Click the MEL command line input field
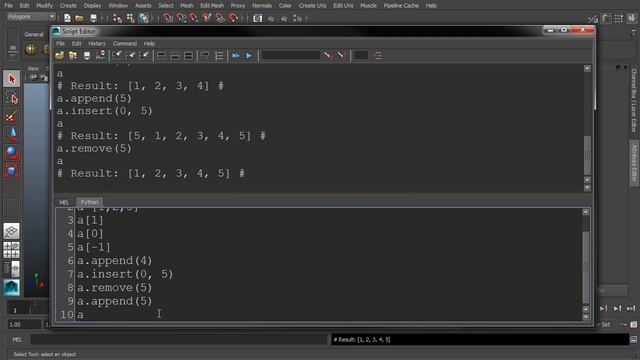The height and width of the screenshot is (360, 640). [x=178, y=339]
